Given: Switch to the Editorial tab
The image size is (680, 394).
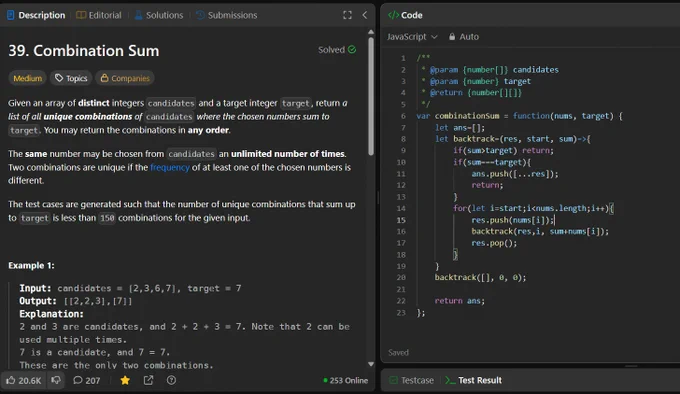Looking at the screenshot, I should pos(99,15).
